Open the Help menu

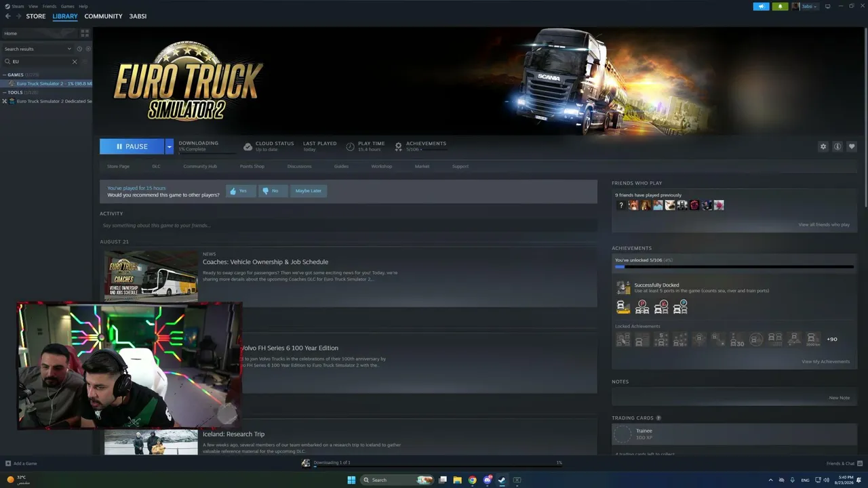83,6
